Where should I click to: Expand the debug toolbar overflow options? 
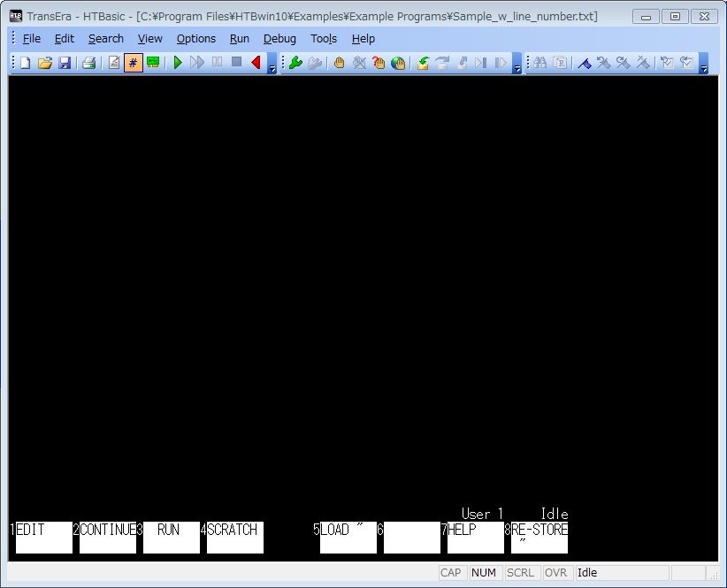(x=517, y=63)
